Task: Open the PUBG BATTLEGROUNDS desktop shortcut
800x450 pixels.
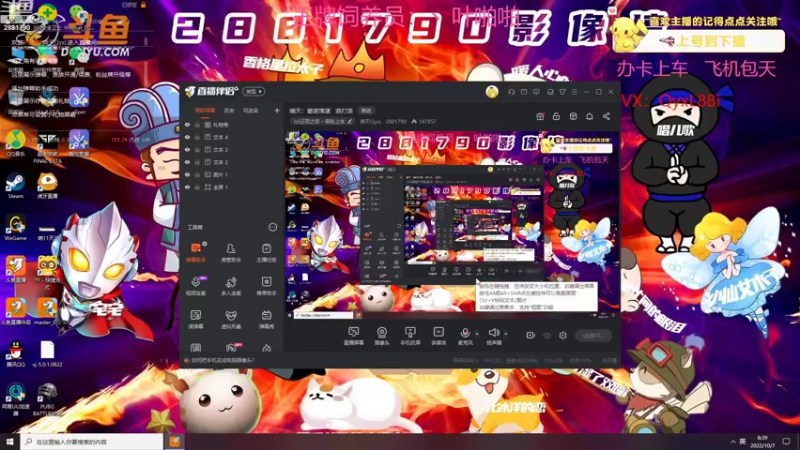Action: pyautogui.click(x=47, y=399)
